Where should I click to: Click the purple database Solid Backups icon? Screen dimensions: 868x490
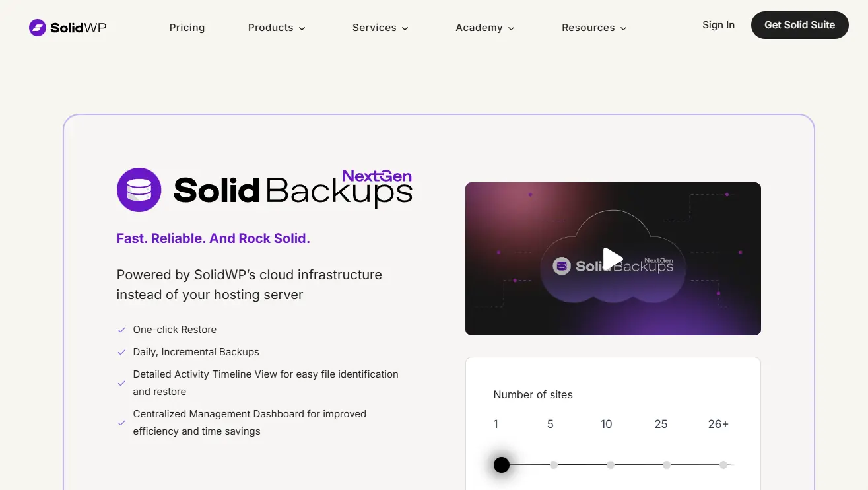(139, 190)
